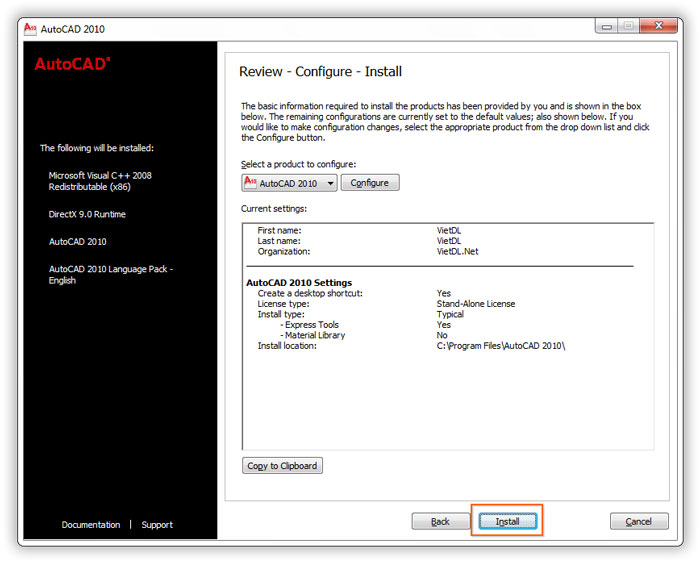Viewport: 700px width, 563px height.
Task: Click the AutoCAD icon in title bar
Action: [30, 29]
